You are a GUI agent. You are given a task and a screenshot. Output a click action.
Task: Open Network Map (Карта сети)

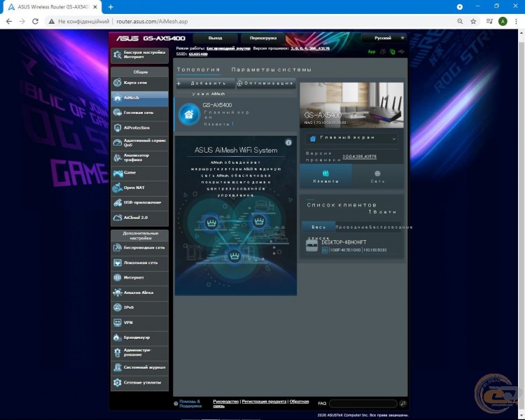pyautogui.click(x=139, y=83)
